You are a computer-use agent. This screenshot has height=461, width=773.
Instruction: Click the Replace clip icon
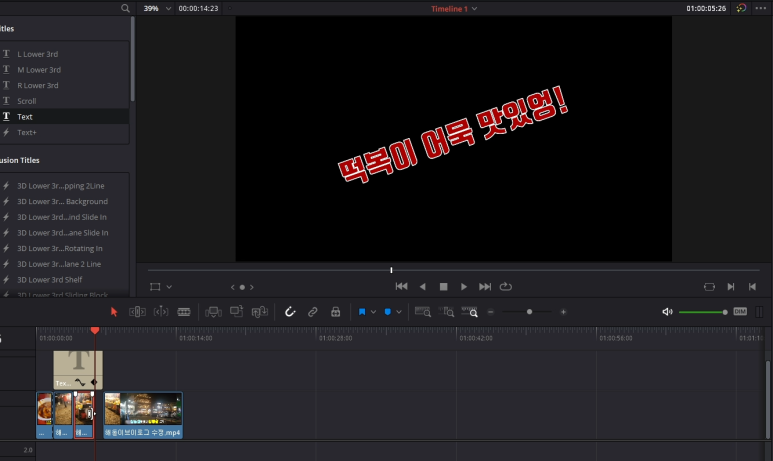click(260, 312)
